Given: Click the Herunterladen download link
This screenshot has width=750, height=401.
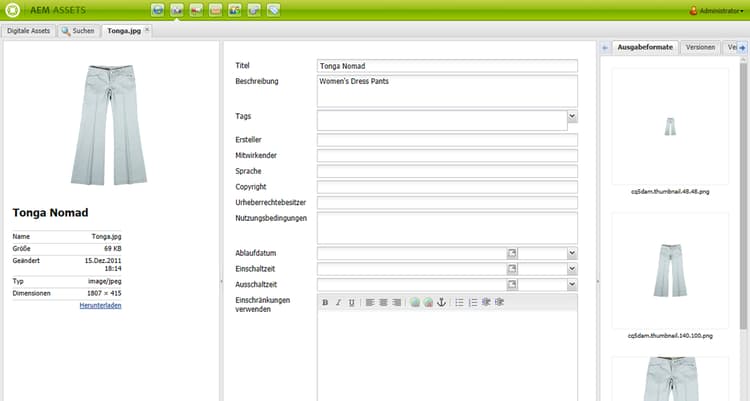Looking at the screenshot, I should 100,305.
